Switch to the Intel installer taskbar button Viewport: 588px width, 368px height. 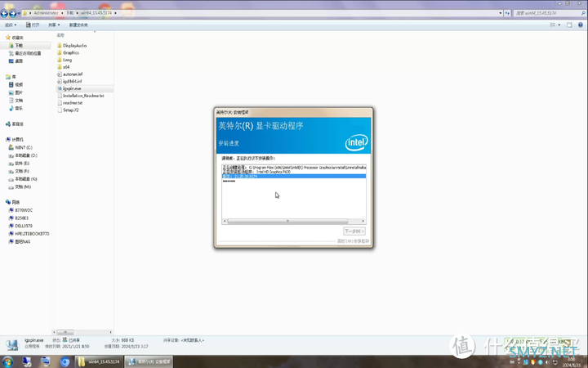pos(149,361)
